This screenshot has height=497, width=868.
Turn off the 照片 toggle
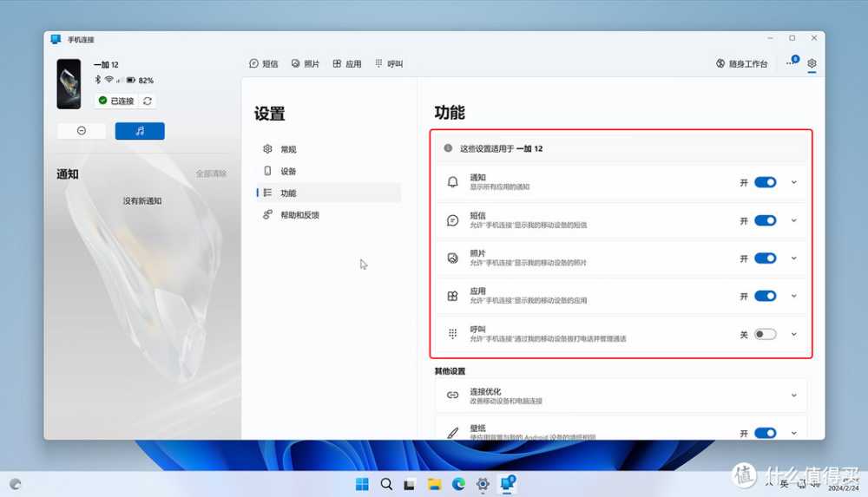[765, 258]
